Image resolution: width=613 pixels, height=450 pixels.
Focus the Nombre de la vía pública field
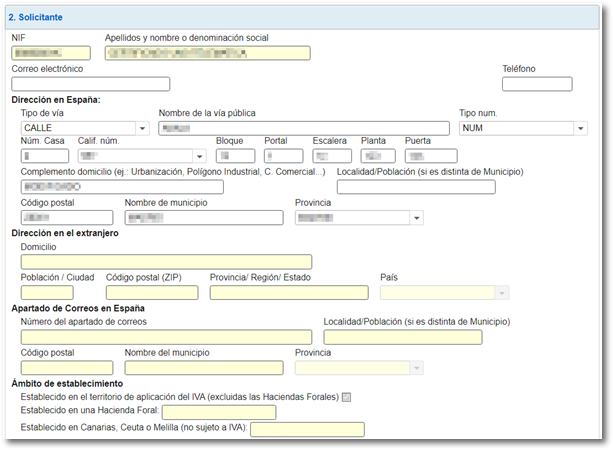coord(302,128)
